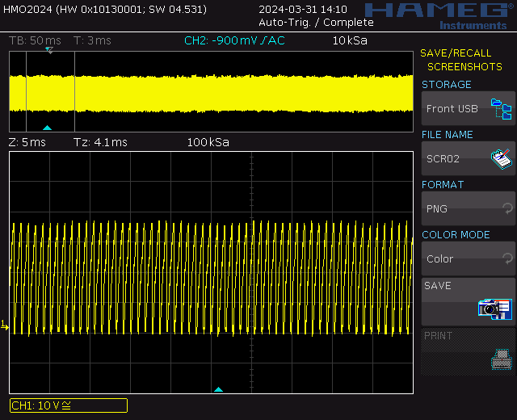This screenshot has height=420, width=517.
Task: Click the T: 3 ms trigger time readout
Action: pyautogui.click(x=92, y=41)
